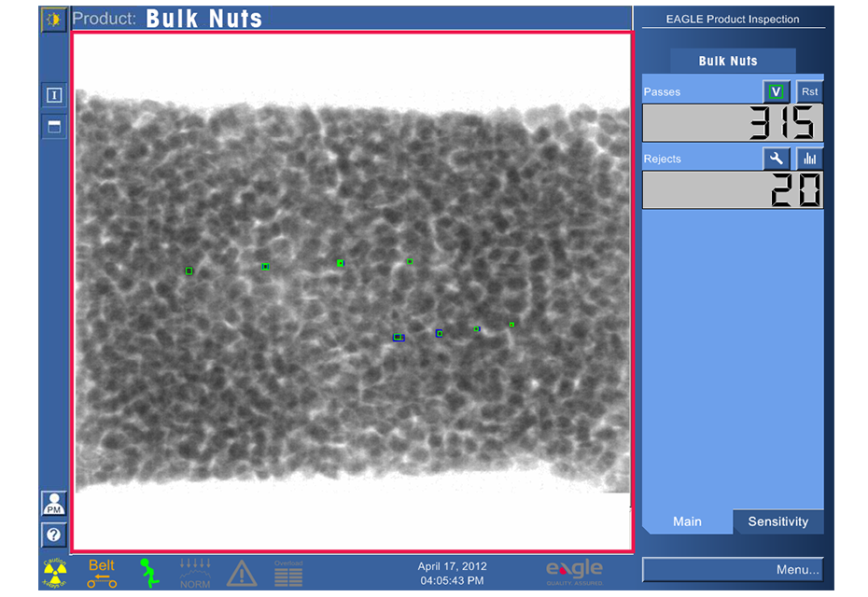Open the help question mark icon
The image size is (868, 597).
point(53,535)
